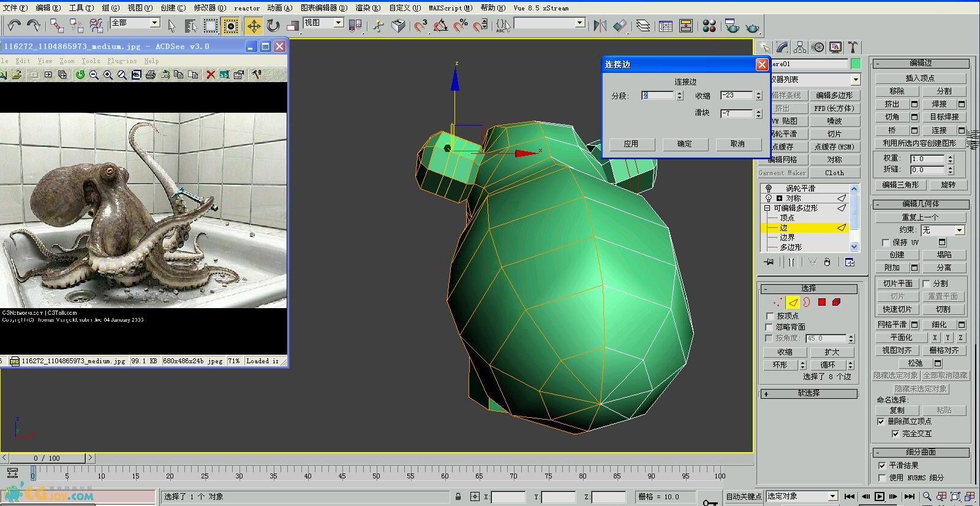The height and width of the screenshot is (506, 980).
Task: Click the object color green swatch
Action: (856, 64)
